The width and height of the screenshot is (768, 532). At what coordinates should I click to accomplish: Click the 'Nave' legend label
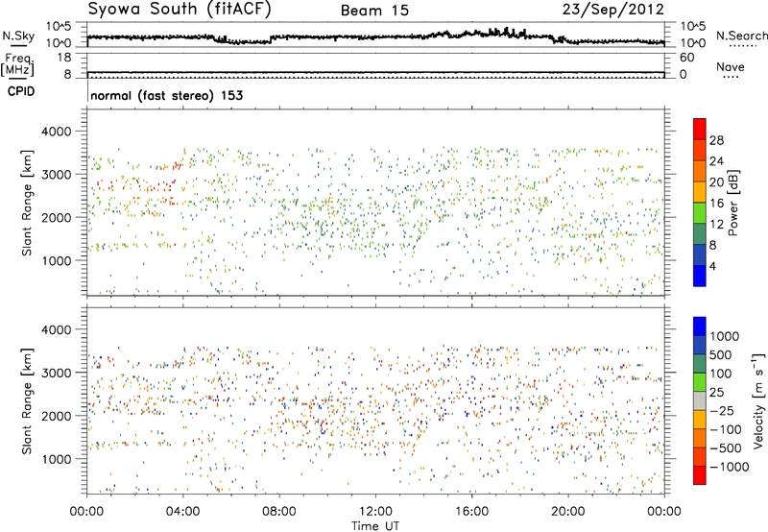pos(731,67)
